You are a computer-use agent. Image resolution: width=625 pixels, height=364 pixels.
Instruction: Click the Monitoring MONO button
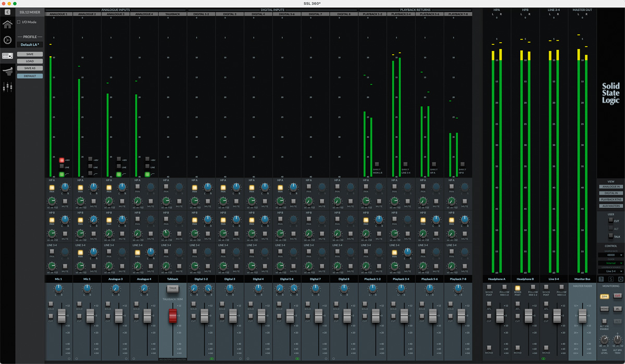(x=604, y=308)
